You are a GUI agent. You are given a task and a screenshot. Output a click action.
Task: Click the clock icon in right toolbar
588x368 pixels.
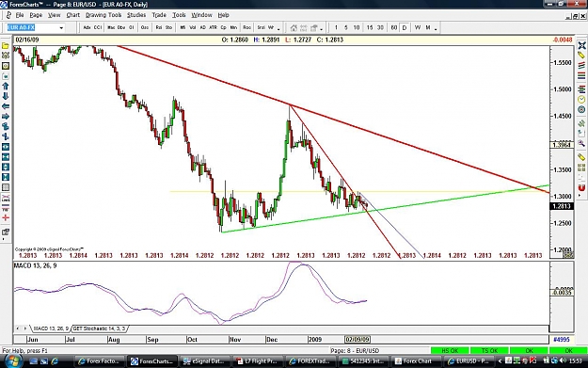[581, 100]
